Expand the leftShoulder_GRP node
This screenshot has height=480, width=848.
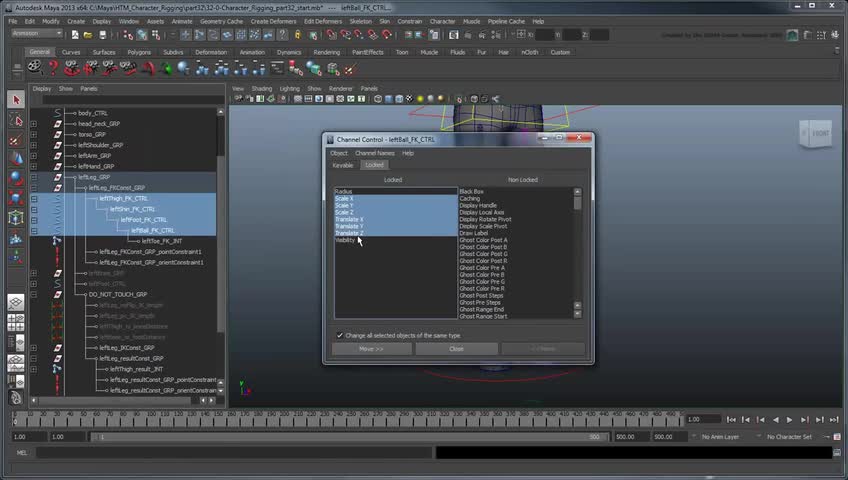(x=34, y=145)
